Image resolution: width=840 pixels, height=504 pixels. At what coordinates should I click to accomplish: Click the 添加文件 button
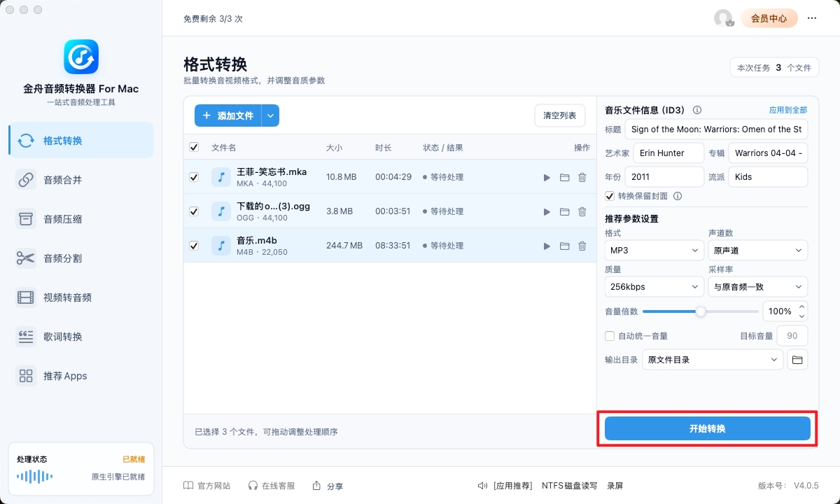click(x=227, y=116)
